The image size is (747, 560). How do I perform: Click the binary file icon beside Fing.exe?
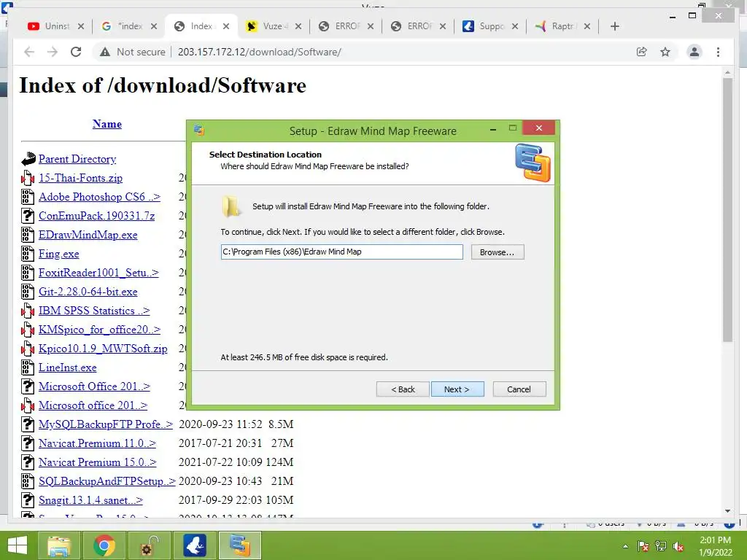[x=28, y=254]
